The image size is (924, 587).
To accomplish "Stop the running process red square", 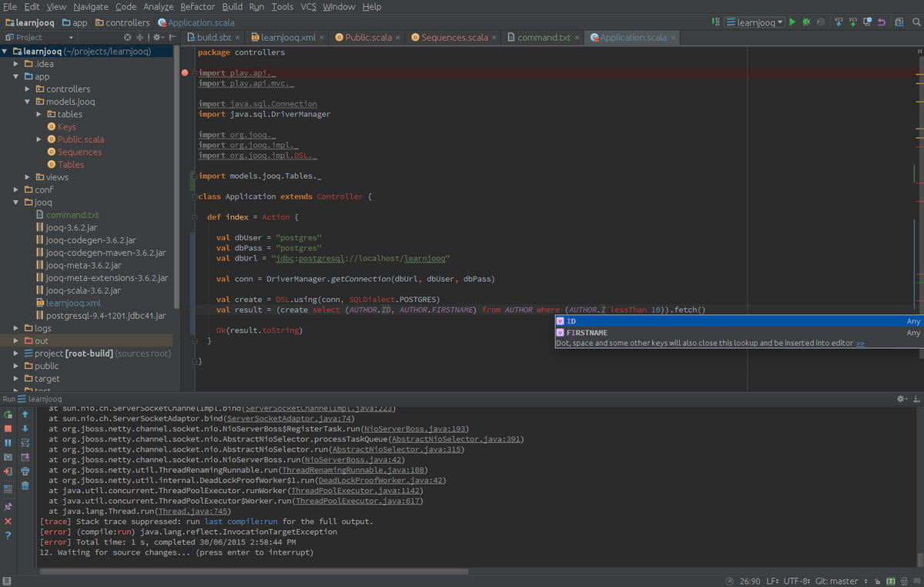I will click(x=8, y=428).
